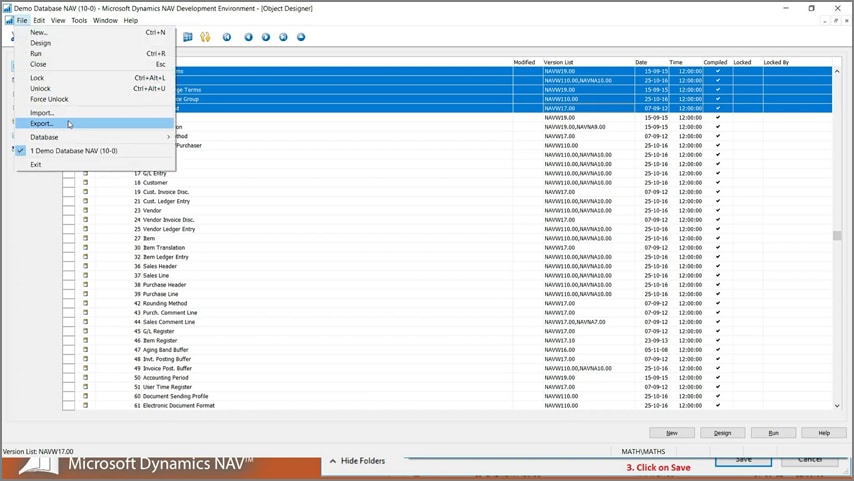Jump to last record toolbar arrow
Viewport: 854px width, 481px height.
coord(283,37)
